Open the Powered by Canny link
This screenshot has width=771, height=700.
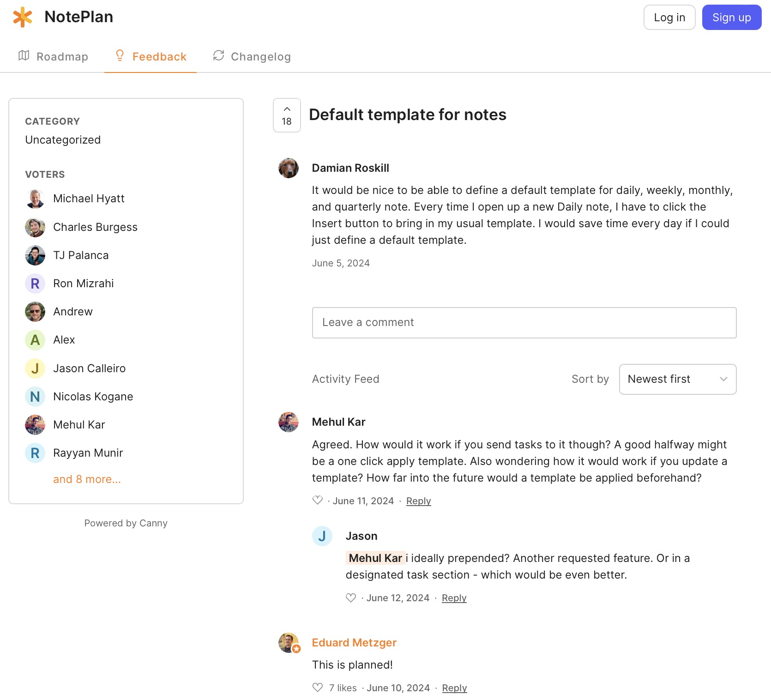tap(126, 523)
